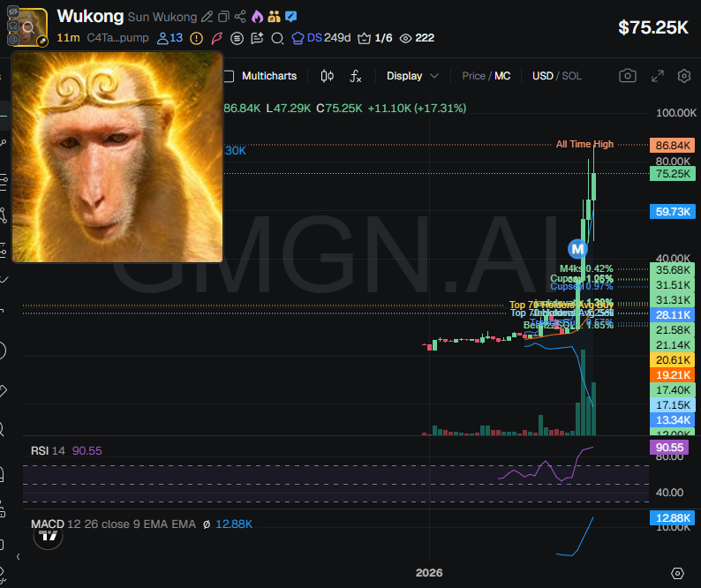Copy the C4Ta...pump contract address
701x588 pixels.
click(x=117, y=38)
